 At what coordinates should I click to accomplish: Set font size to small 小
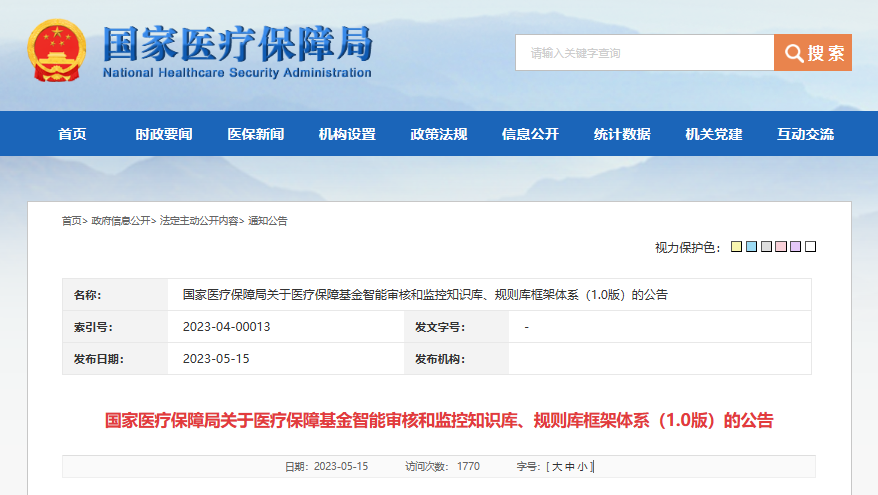tap(583, 467)
